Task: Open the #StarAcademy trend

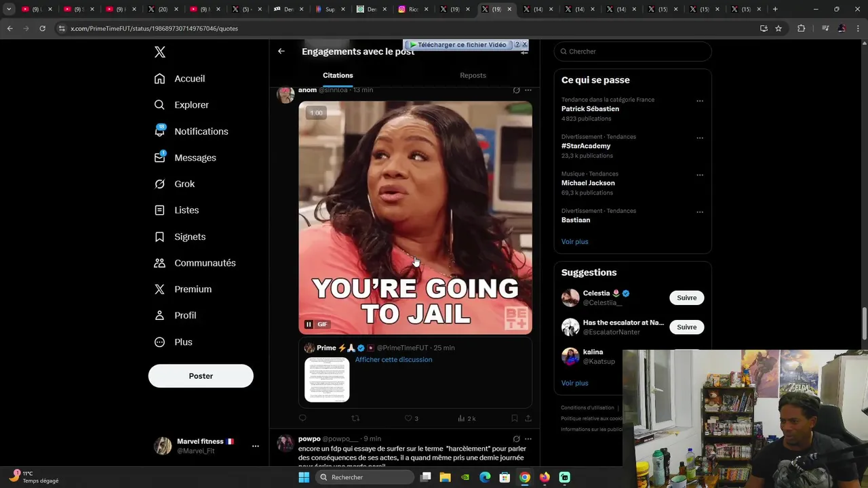Action: [x=586, y=146]
